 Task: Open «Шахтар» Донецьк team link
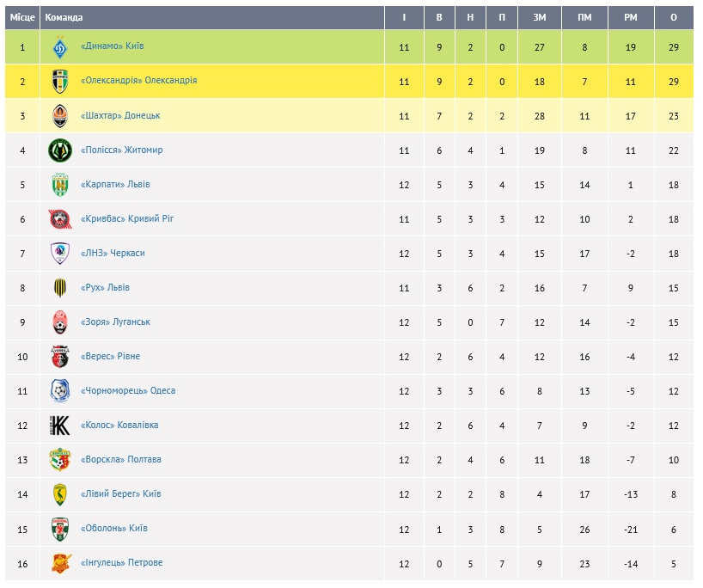click(119, 115)
